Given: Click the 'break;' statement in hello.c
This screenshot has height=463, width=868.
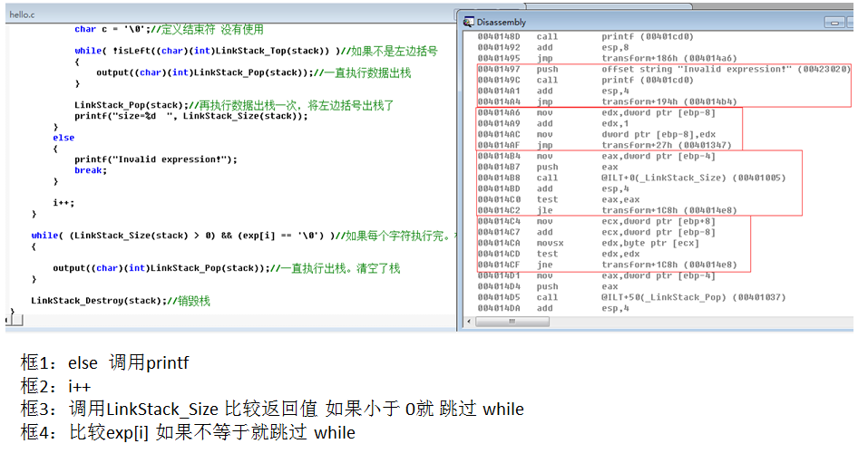Looking at the screenshot, I should click(x=91, y=170).
